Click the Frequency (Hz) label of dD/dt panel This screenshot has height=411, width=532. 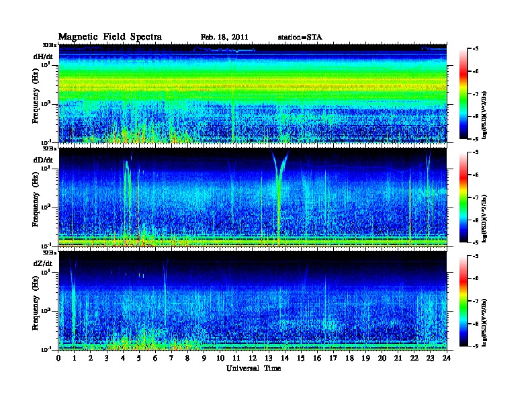36,199
